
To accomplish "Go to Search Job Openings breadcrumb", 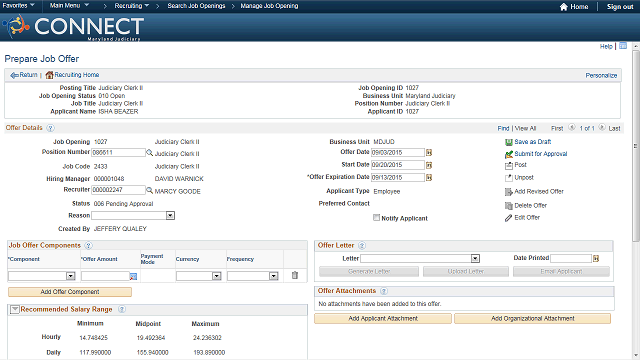I will [196, 6].
